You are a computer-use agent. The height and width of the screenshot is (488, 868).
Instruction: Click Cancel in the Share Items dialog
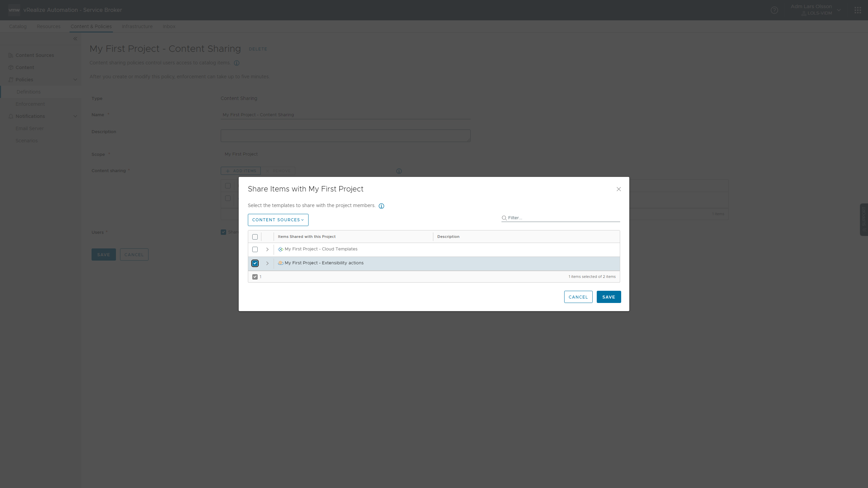(578, 297)
